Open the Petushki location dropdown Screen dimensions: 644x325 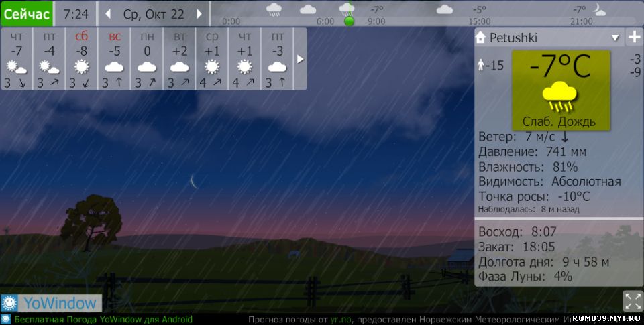614,38
